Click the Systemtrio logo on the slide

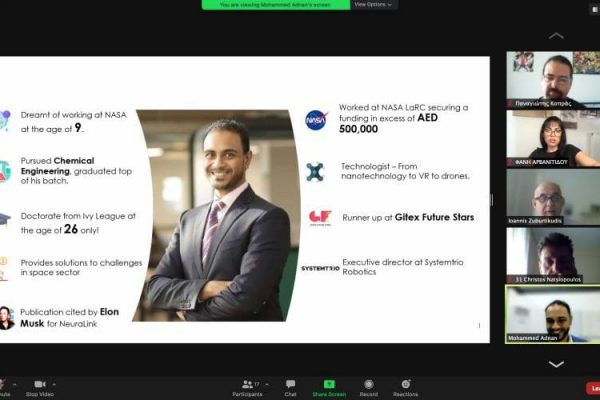coord(320,268)
